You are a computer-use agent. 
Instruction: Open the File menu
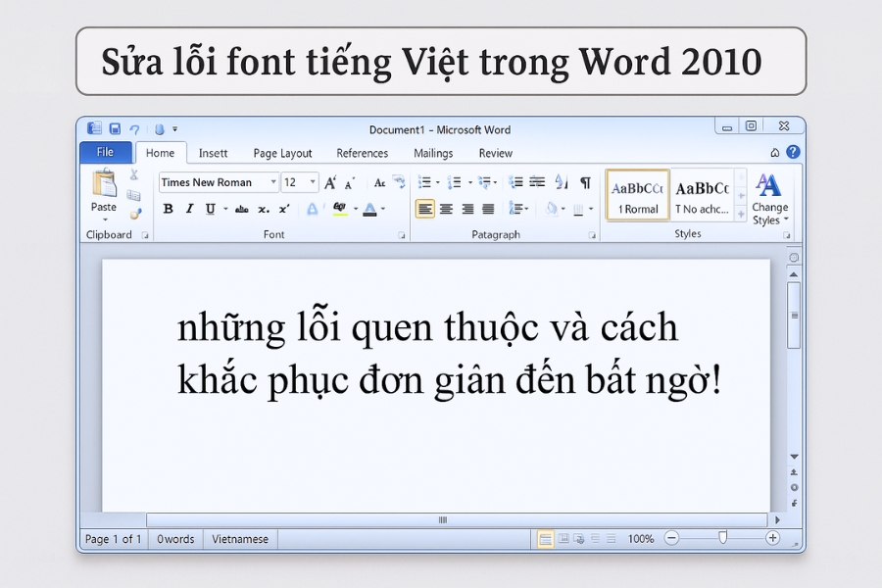point(106,152)
